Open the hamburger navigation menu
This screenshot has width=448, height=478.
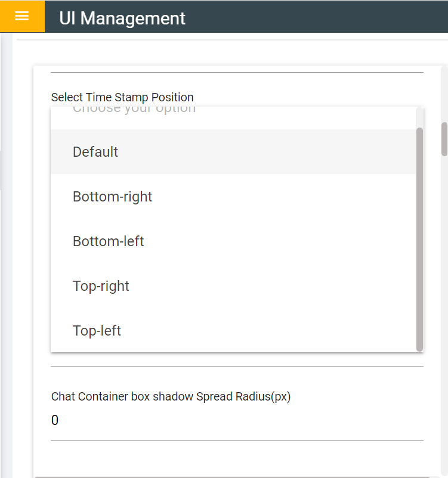22,16
